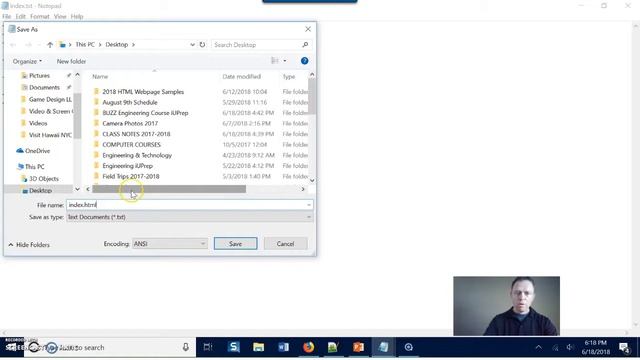Open the Save As help icon

coord(304,61)
